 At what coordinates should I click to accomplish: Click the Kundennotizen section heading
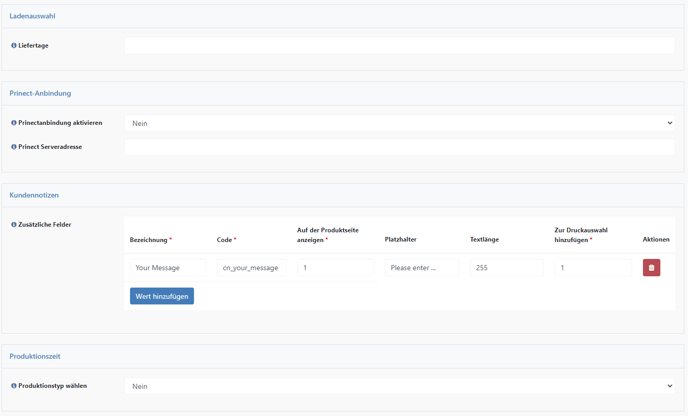pos(34,195)
